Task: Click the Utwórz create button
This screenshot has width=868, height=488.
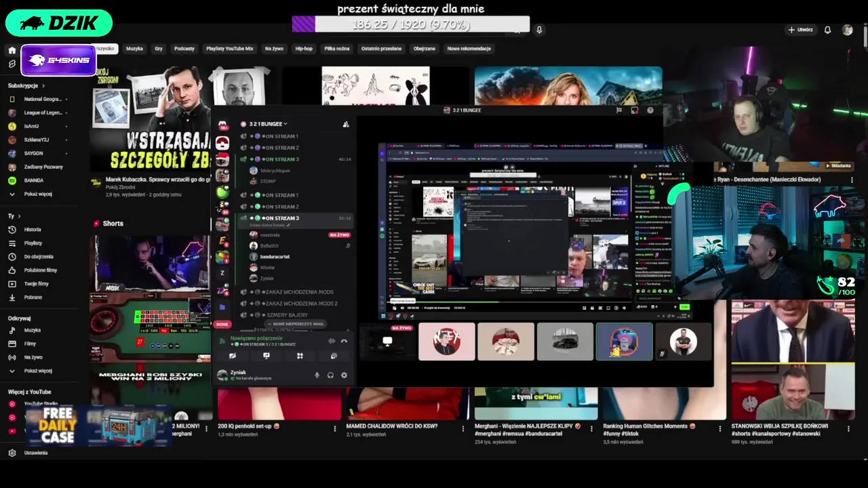Action: 801,30
